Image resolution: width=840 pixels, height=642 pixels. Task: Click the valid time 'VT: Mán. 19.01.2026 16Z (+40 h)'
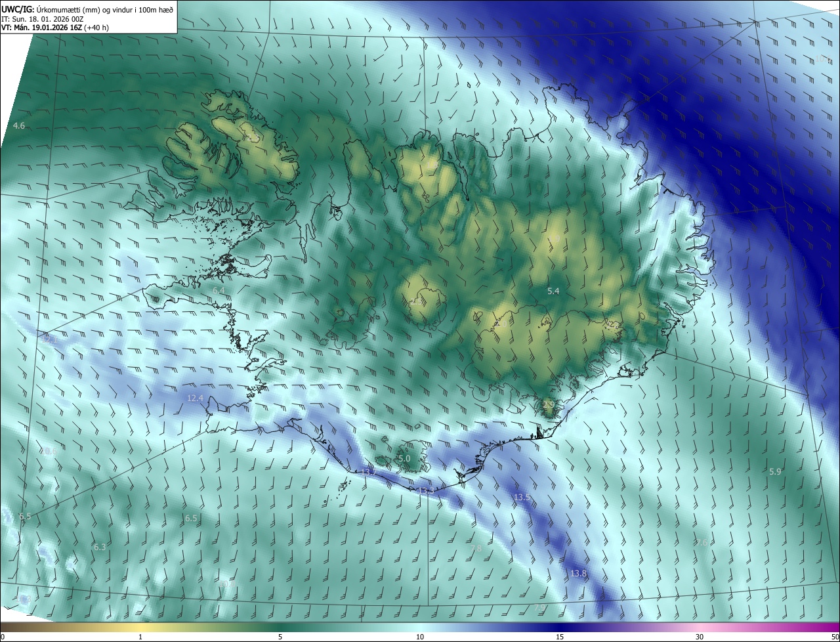click(x=55, y=28)
